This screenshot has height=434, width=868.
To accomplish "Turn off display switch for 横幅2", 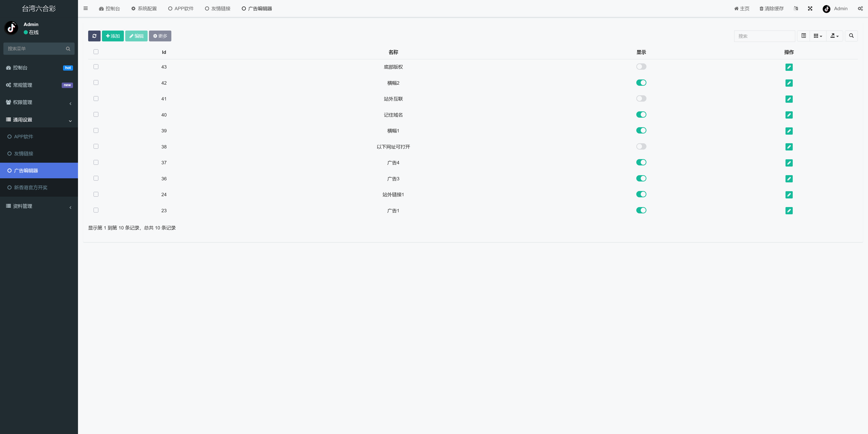I will 641,83.
